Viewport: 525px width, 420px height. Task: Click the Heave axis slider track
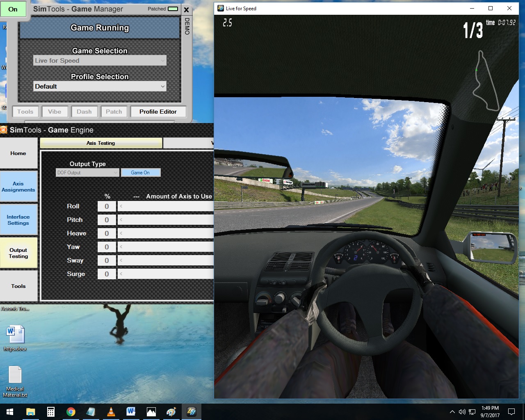(x=166, y=234)
